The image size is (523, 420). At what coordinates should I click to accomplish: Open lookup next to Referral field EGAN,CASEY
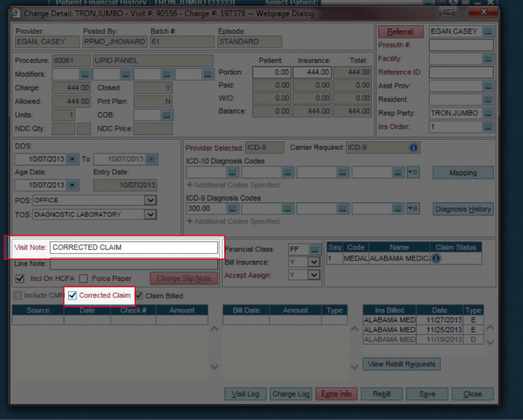click(488, 32)
